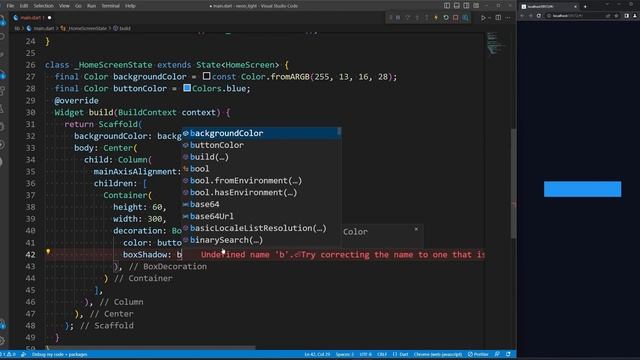Image resolution: width=640 pixels, height=360 pixels.
Task: Toggle secondary sidebar layout icon
Action: click(467, 6)
